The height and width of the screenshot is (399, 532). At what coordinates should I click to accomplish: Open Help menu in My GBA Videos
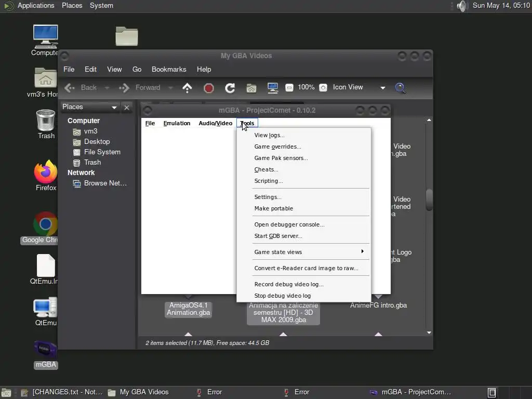tap(204, 69)
